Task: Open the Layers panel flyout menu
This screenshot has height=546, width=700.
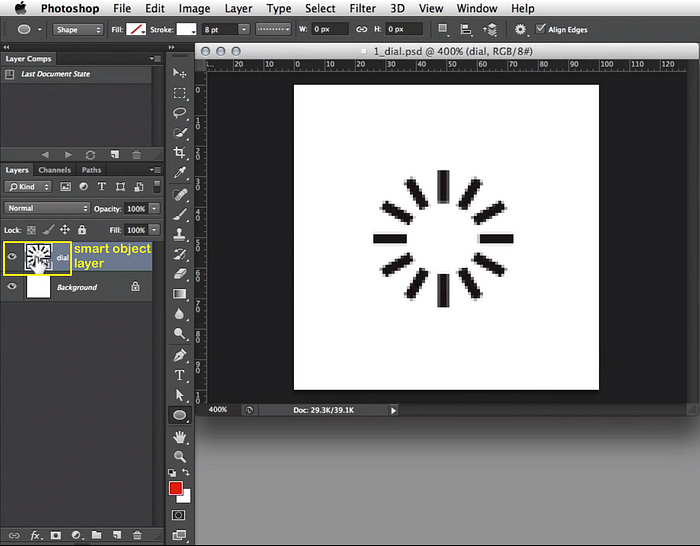Action: pos(155,170)
